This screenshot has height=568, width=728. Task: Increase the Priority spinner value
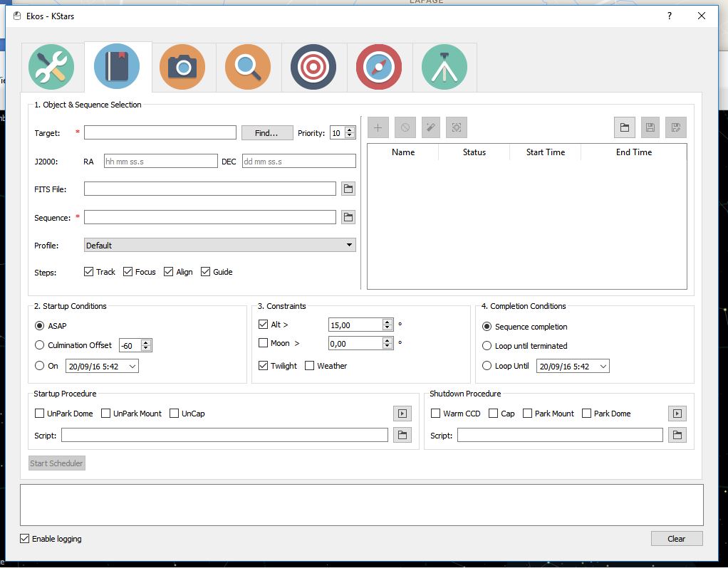coord(350,130)
